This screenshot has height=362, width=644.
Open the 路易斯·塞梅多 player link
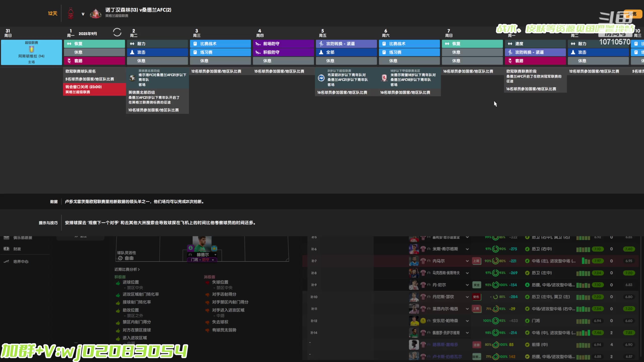click(x=445, y=345)
